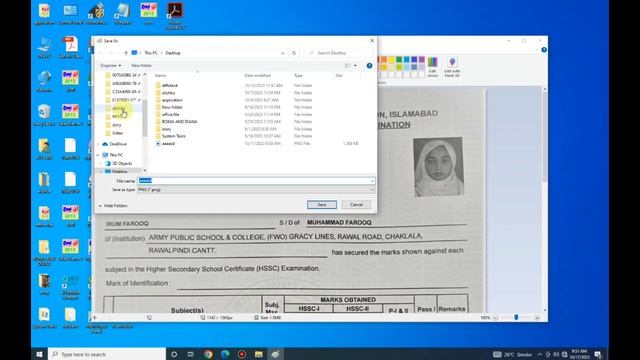The height and width of the screenshot is (360, 640).
Task: Launch Google Chrome from the taskbar
Action: coord(208,354)
